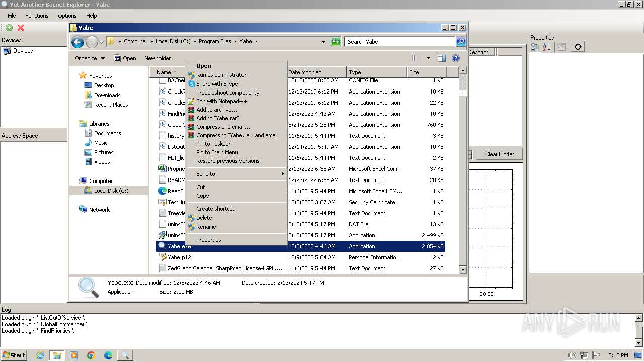Viewport: 644px width, 362px height.
Task: Go back with the blue Back arrow
Action: pyautogui.click(x=77, y=42)
